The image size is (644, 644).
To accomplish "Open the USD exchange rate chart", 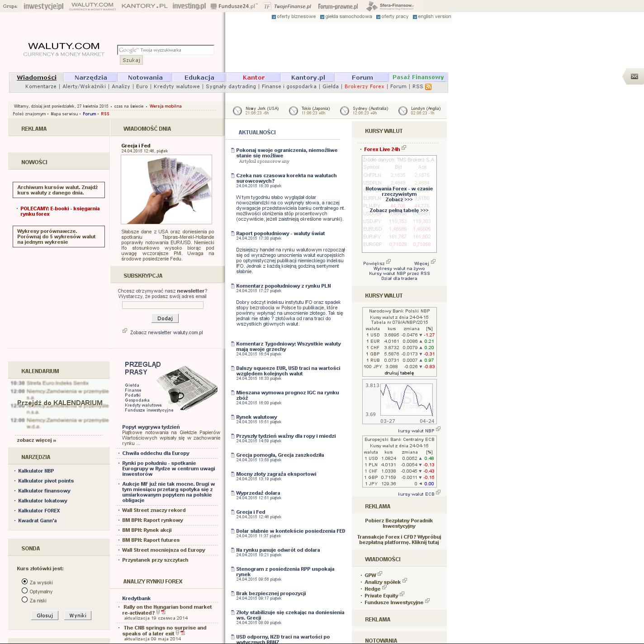I will pos(399,402).
